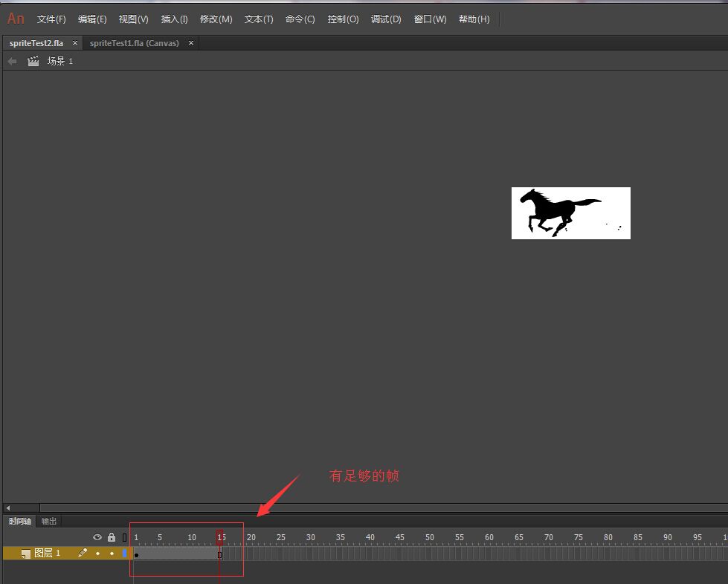
Task: Open the 控制(O) menu
Action: pos(343,19)
